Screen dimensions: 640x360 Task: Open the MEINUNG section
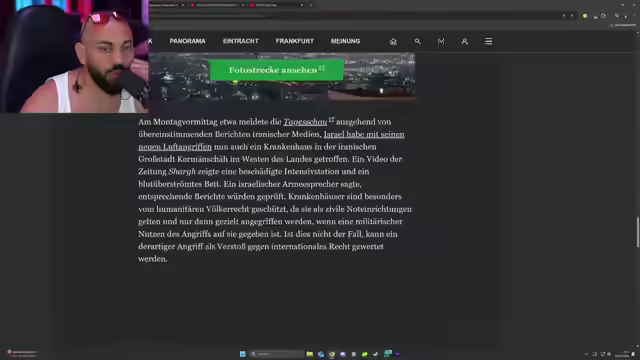point(345,41)
